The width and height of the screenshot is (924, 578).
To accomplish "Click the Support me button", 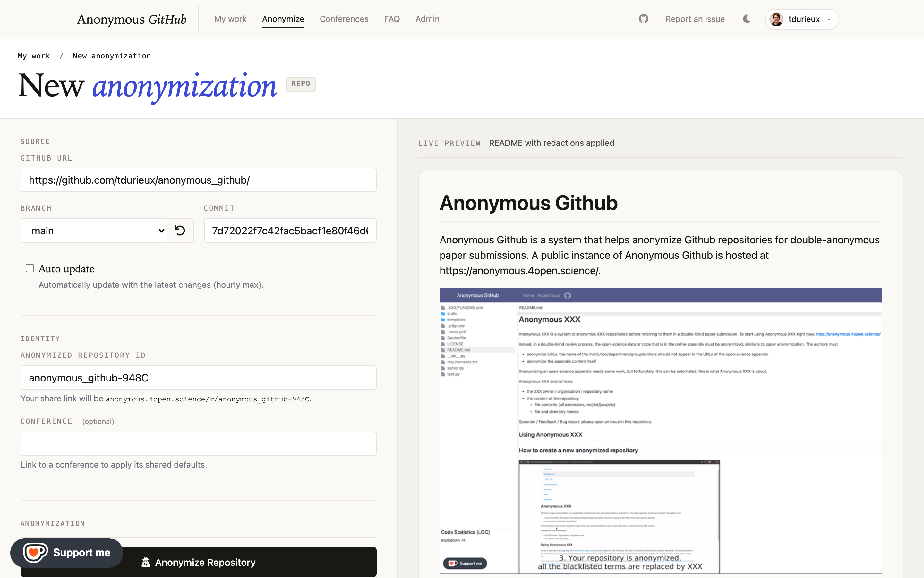I will pos(67,552).
